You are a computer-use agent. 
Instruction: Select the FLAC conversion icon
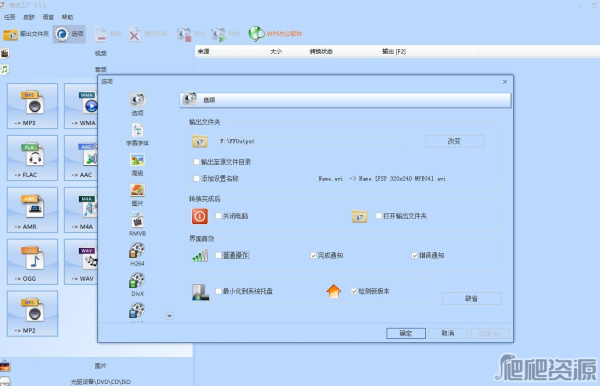pyautogui.click(x=33, y=158)
